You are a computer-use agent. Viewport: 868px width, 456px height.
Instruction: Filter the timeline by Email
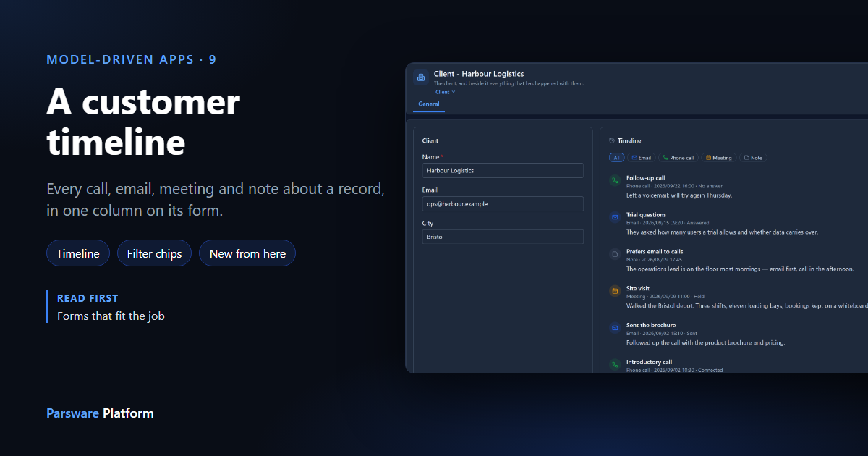tap(641, 158)
